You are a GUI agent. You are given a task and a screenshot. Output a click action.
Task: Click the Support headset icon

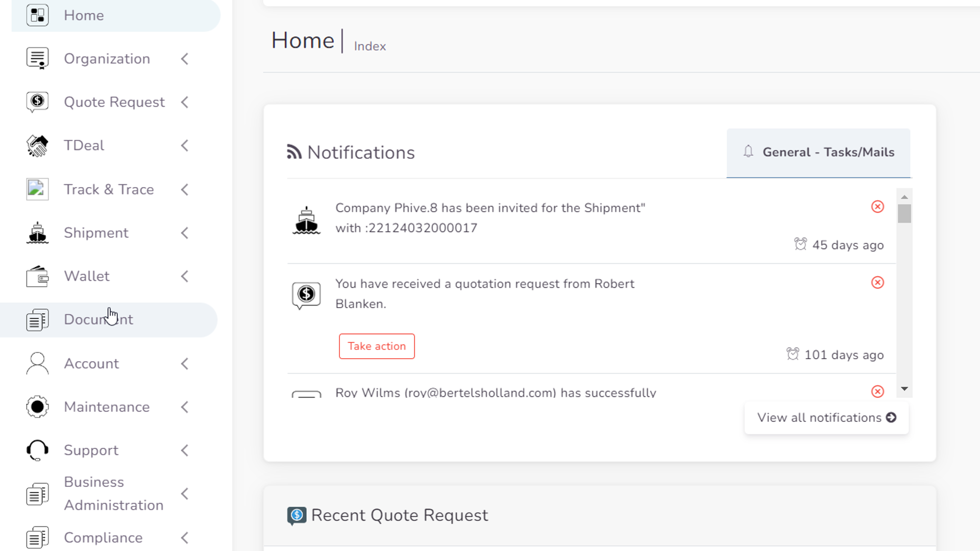37,450
